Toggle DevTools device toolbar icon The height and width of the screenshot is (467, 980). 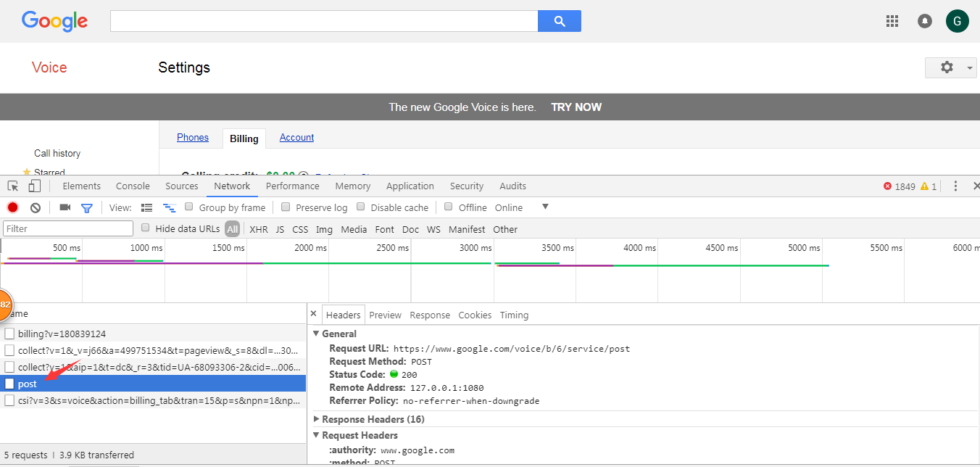click(x=34, y=186)
